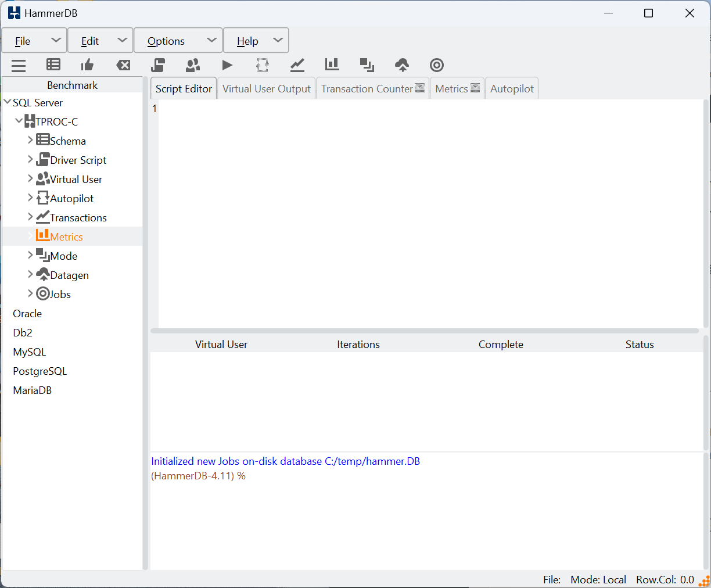711x588 pixels.
Task: Select PostgreSQL in the benchmark list
Action: point(39,371)
